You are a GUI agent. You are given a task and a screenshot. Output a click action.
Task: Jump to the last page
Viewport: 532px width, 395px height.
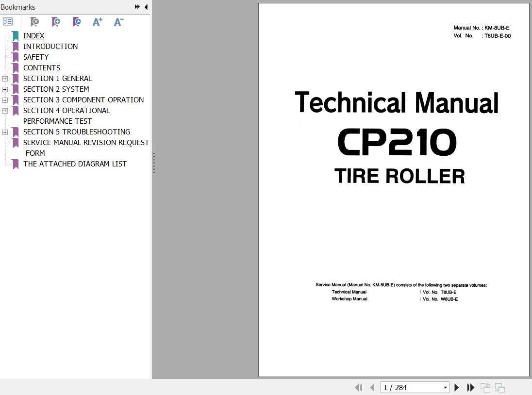point(470,387)
